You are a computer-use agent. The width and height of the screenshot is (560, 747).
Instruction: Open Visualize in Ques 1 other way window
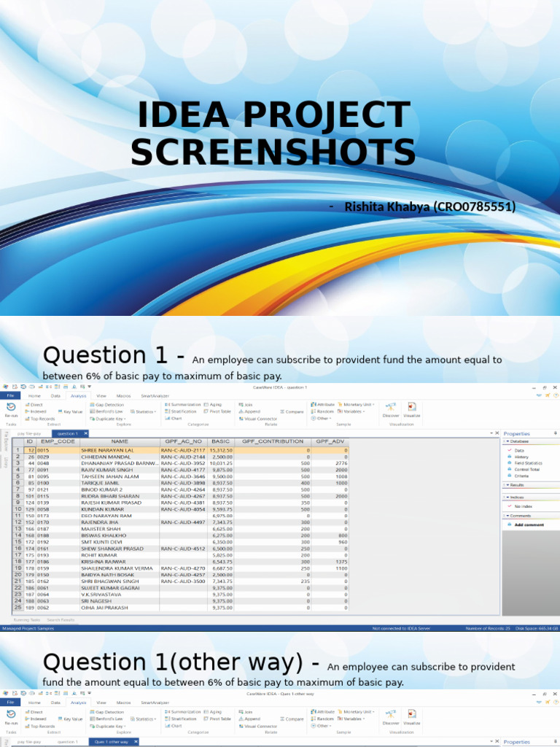coord(412,717)
